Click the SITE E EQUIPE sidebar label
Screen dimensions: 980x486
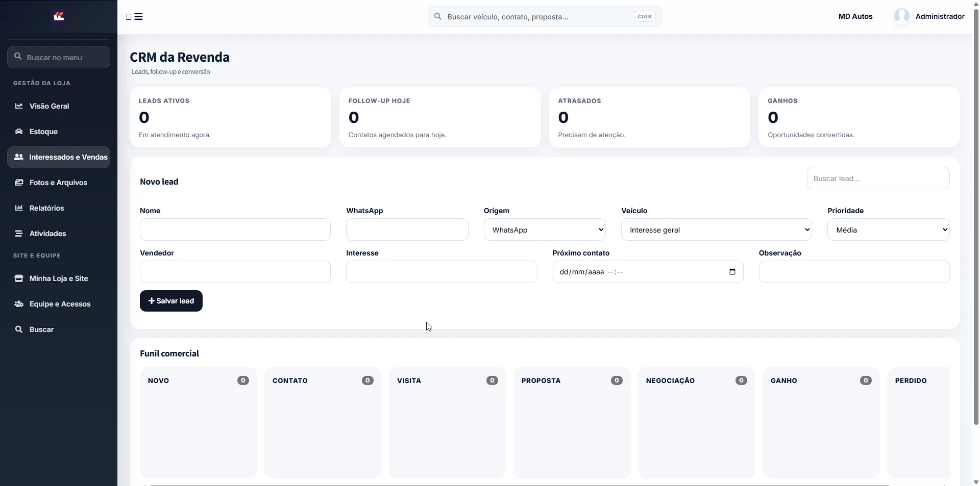pos(37,255)
